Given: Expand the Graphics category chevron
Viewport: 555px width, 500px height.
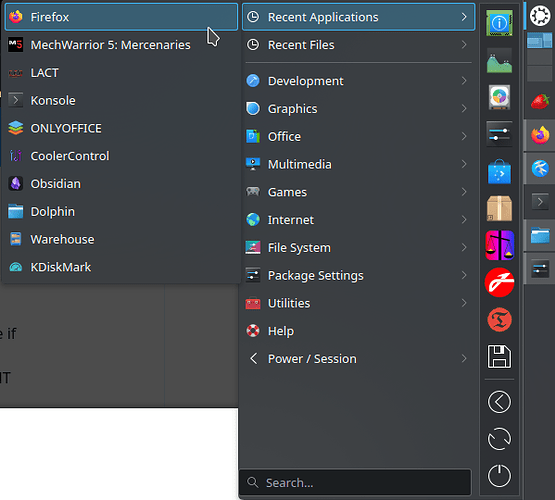Looking at the screenshot, I should click(464, 109).
